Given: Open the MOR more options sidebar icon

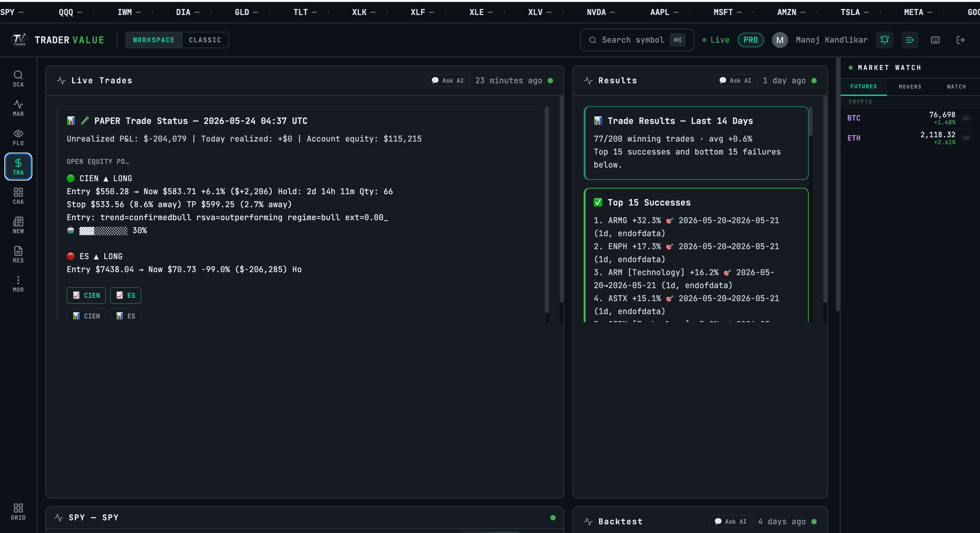Looking at the screenshot, I should point(18,283).
